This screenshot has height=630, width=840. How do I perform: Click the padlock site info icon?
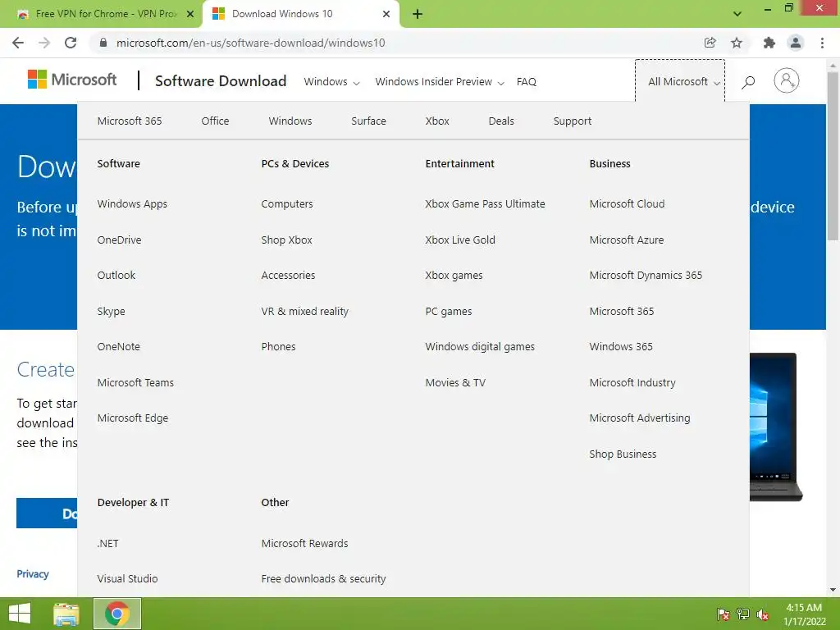pos(103,43)
